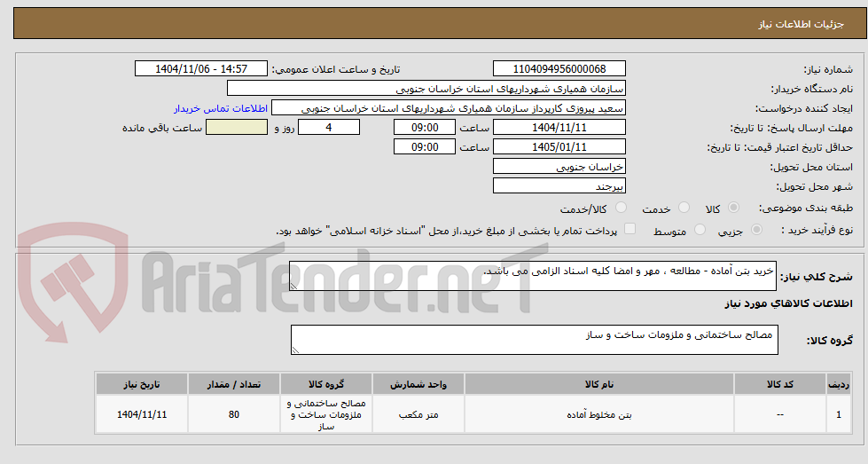
Task: Click the بتن مخلوط آماده table cell
Action: tap(599, 414)
